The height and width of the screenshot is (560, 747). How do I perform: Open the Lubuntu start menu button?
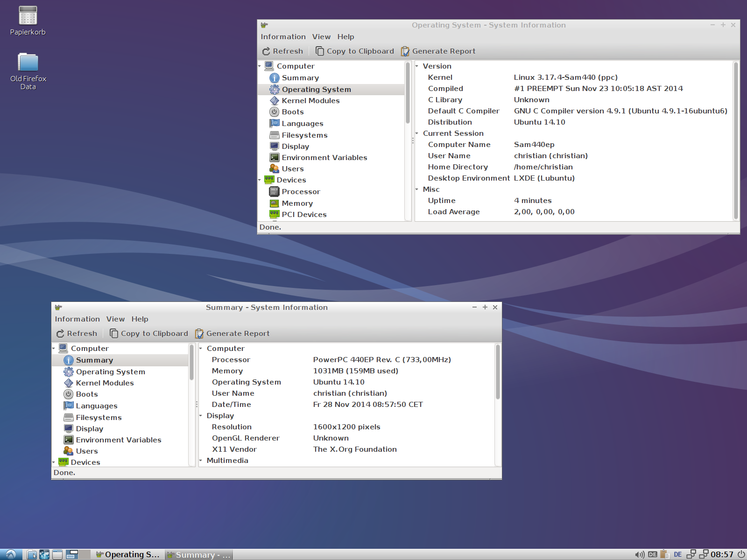(11, 554)
